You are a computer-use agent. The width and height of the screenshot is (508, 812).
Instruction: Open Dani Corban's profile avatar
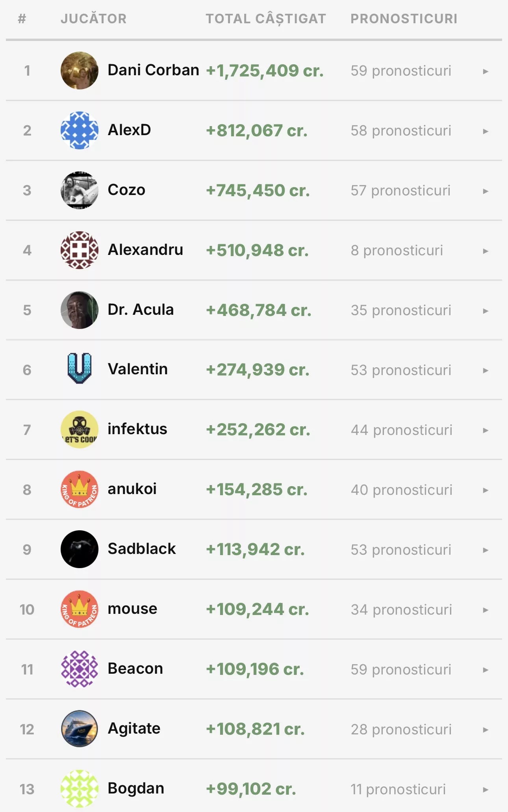point(80,71)
